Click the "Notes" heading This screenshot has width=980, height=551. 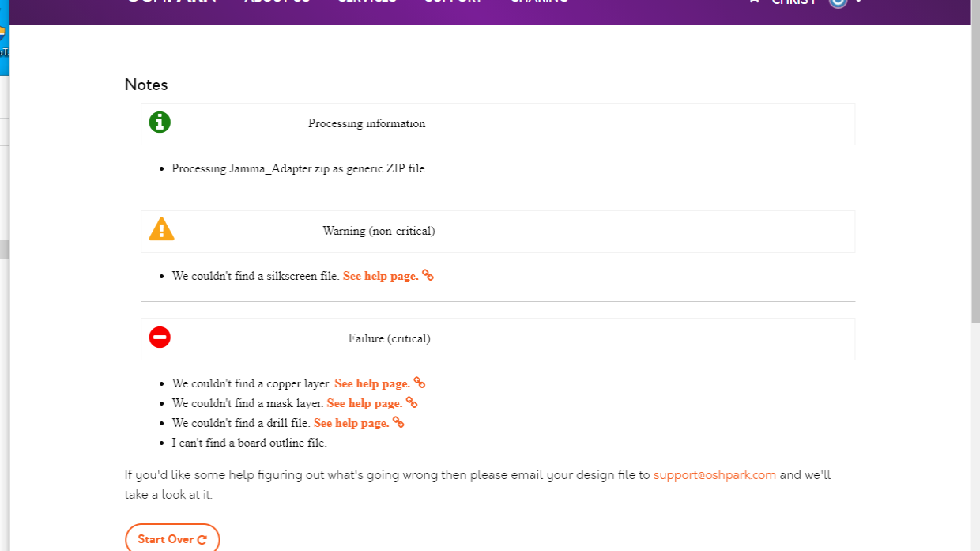click(146, 85)
